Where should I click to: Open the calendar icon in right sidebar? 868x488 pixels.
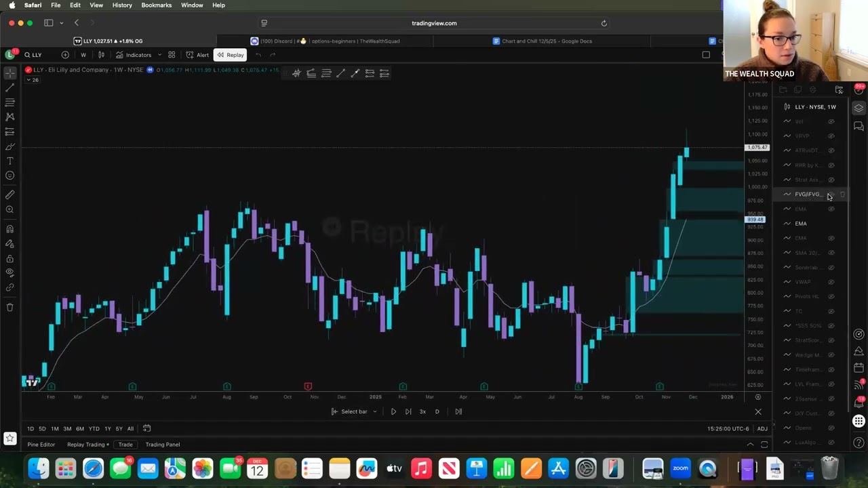point(859,367)
